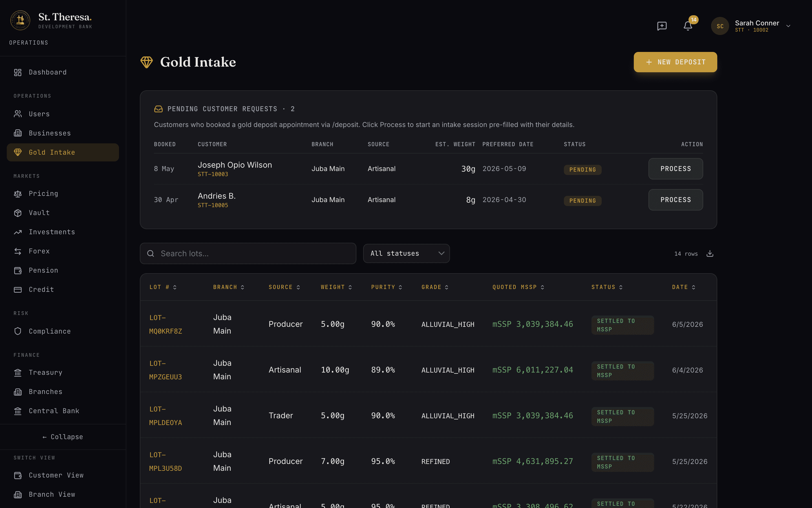Sort by Source column
The height and width of the screenshot is (508, 812).
pyautogui.click(x=284, y=287)
